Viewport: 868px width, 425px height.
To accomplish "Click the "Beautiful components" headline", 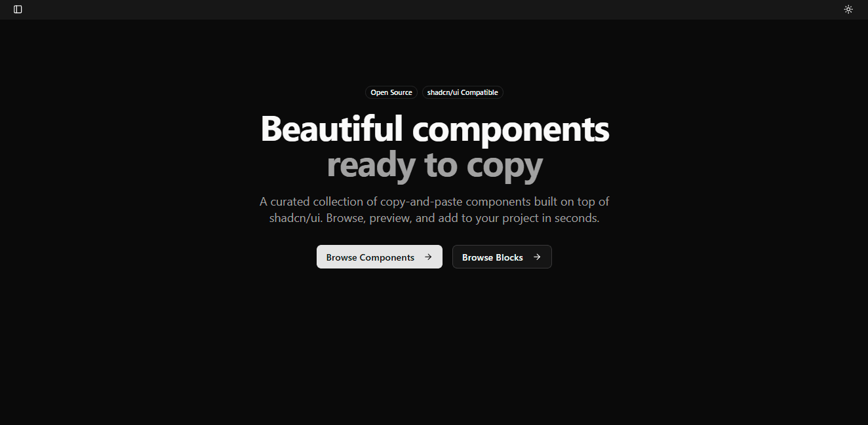I will tap(435, 128).
